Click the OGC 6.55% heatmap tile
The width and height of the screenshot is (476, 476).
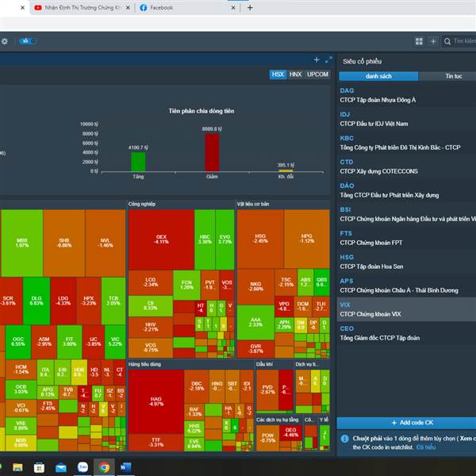click(x=18, y=342)
